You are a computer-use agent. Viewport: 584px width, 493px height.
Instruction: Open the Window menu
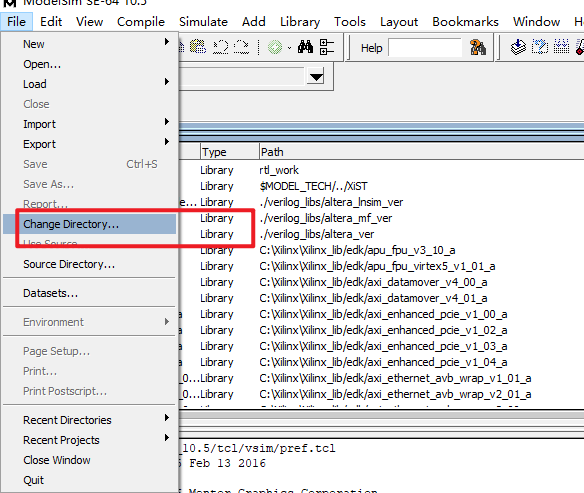coord(536,22)
